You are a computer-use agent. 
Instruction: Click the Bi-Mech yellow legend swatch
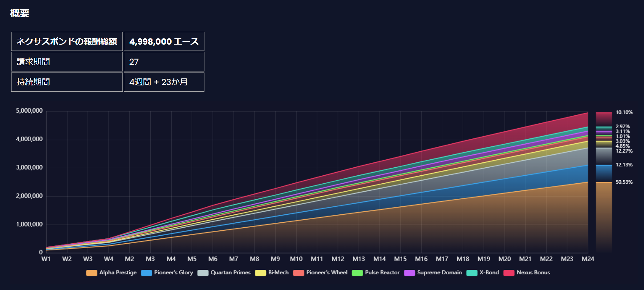[x=261, y=273]
